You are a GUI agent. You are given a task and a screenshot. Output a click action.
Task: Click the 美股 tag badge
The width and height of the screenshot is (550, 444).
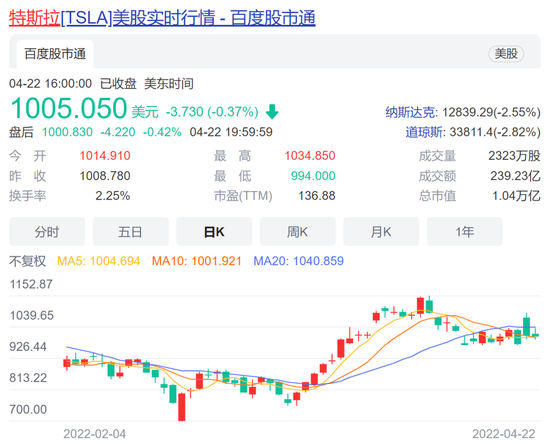(x=506, y=54)
